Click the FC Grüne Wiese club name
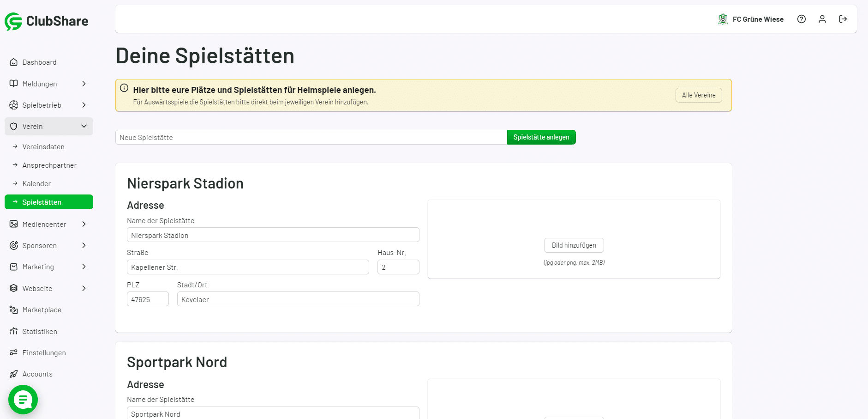 (x=758, y=19)
